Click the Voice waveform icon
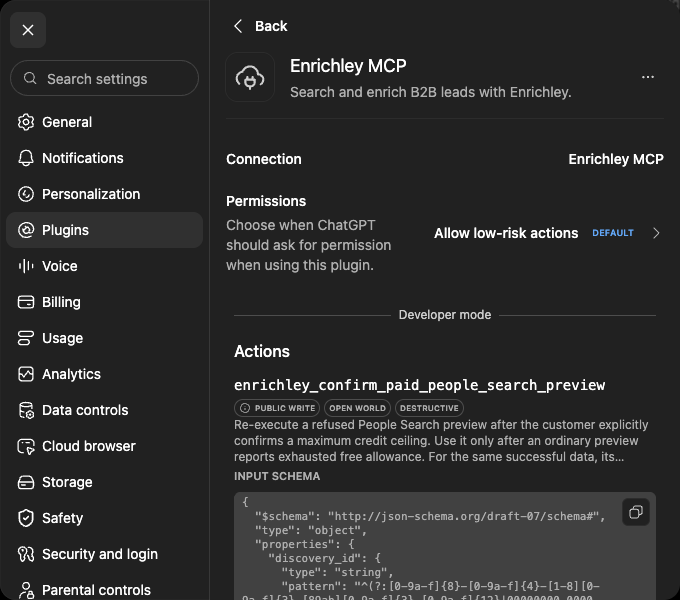The image size is (680, 600). (26, 266)
